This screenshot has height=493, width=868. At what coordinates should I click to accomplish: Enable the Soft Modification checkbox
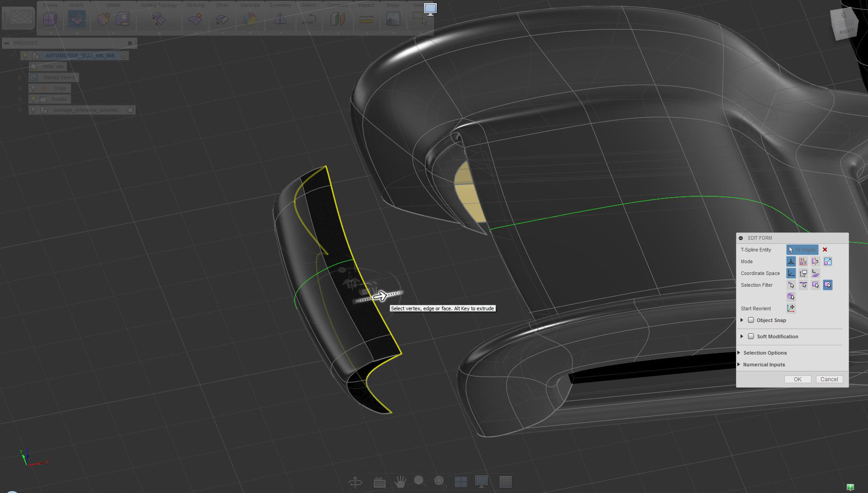[x=751, y=337]
